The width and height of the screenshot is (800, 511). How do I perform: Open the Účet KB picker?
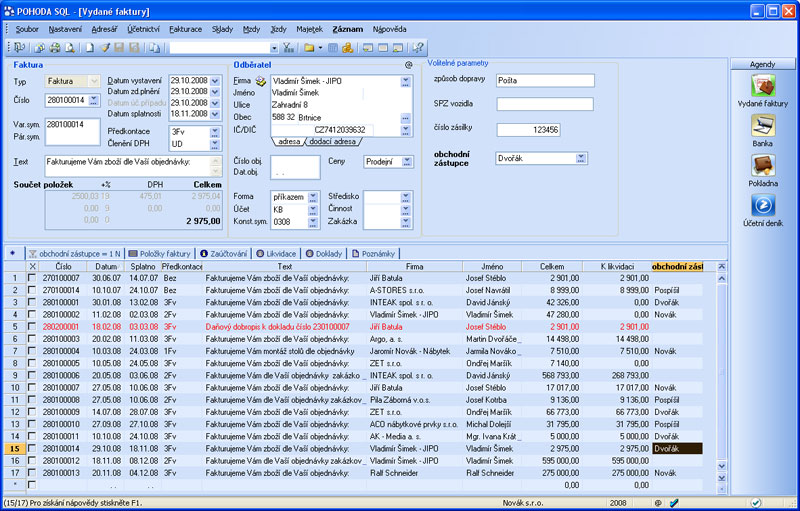click(x=313, y=209)
